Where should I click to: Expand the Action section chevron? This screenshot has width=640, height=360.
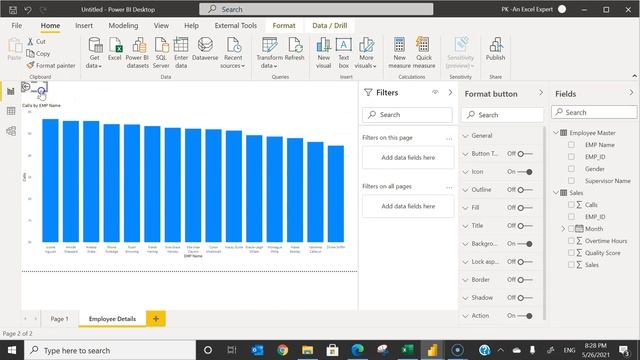click(x=466, y=316)
